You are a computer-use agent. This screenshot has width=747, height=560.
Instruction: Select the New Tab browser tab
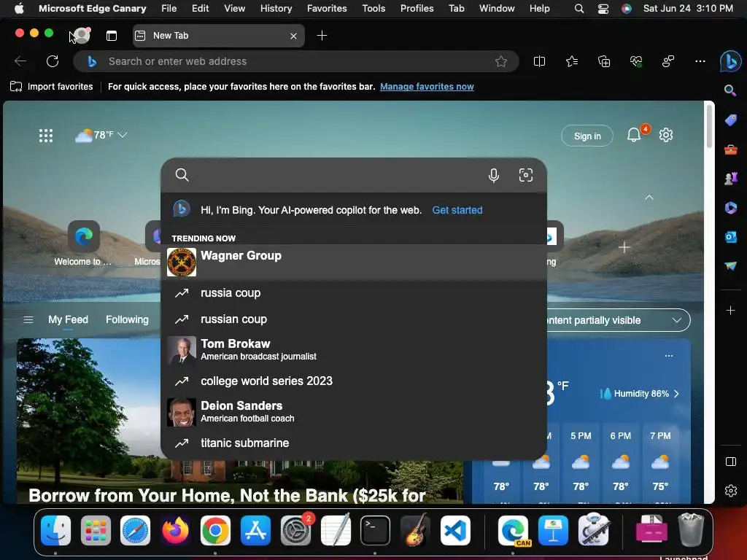[219, 36]
